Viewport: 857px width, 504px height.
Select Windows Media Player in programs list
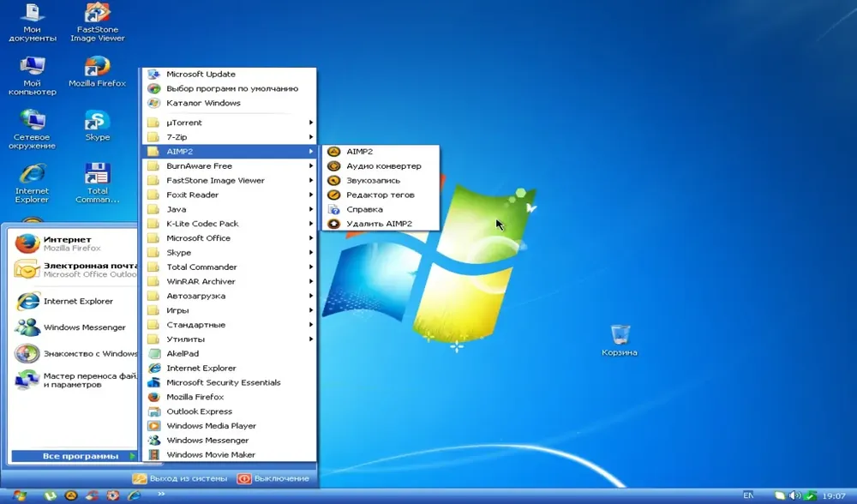[230, 426]
